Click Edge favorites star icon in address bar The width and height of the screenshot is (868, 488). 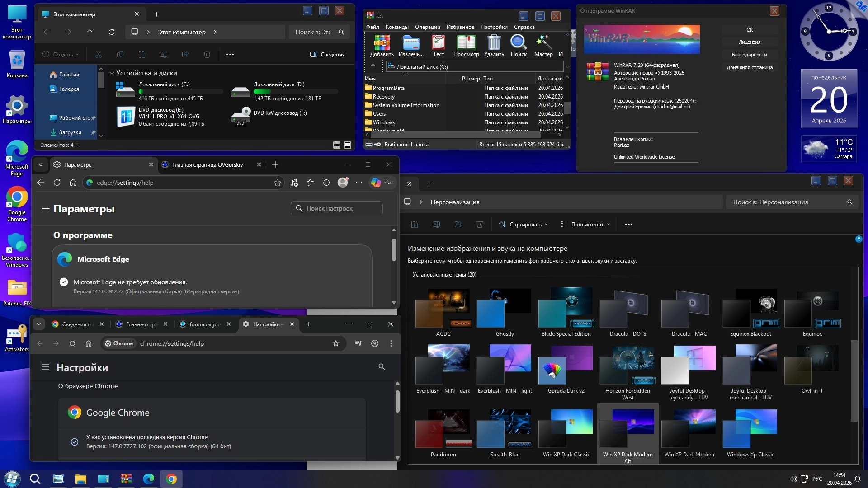277,183
